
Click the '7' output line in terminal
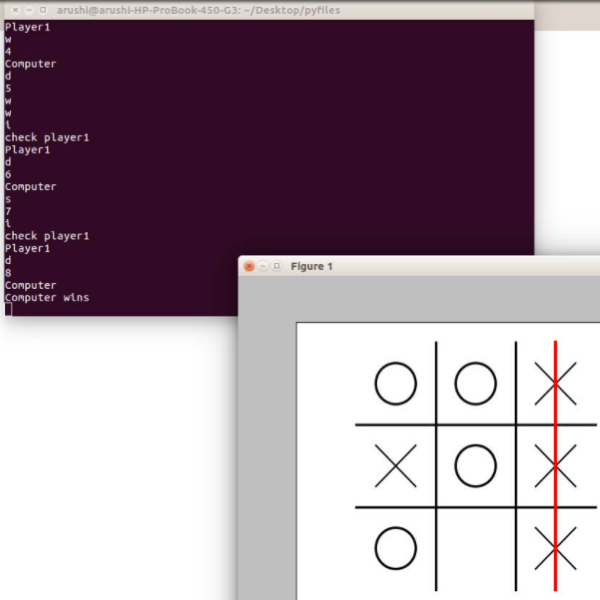tap(8, 211)
